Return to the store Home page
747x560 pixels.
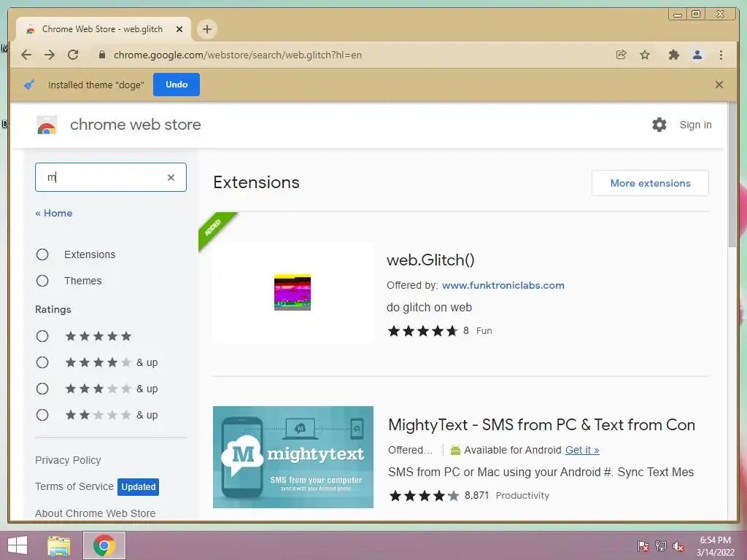point(54,213)
